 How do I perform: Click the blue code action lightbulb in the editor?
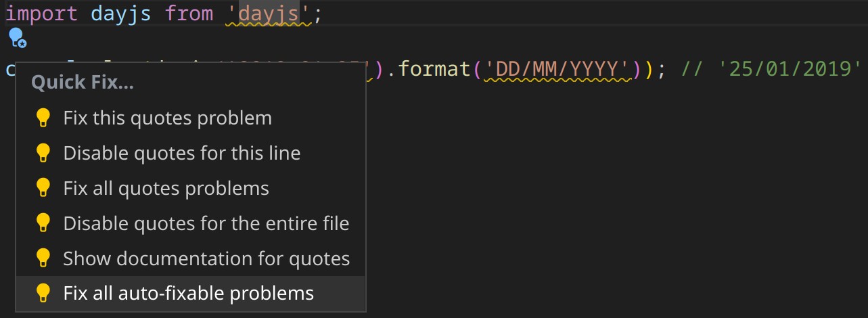[17, 37]
